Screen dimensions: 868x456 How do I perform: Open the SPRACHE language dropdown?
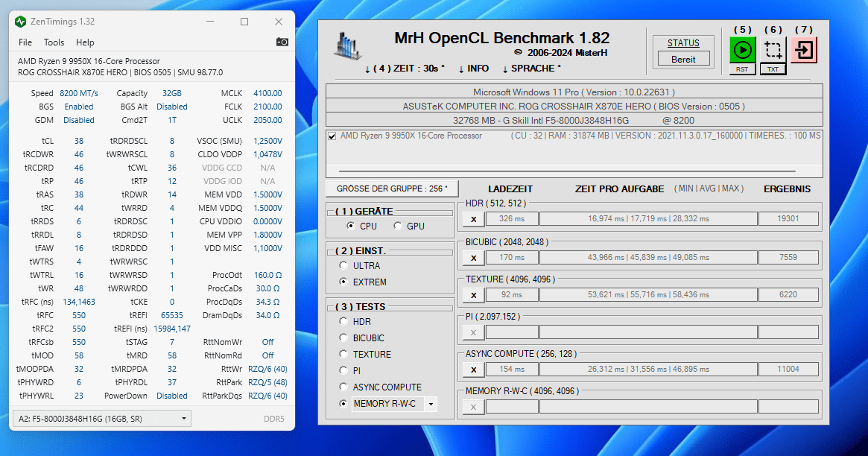[531, 69]
